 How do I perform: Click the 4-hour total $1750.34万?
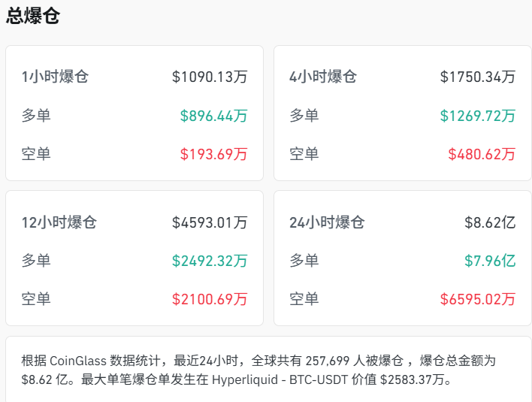[478, 77]
